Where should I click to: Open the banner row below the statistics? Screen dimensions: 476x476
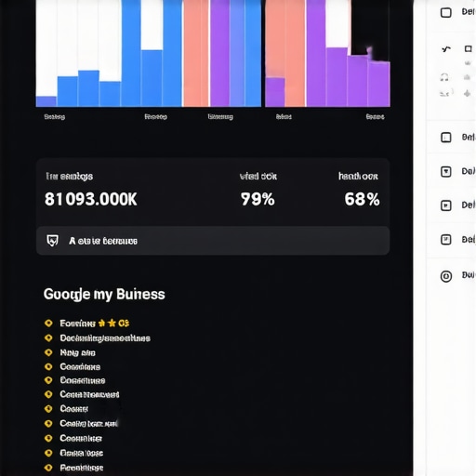[213, 241]
